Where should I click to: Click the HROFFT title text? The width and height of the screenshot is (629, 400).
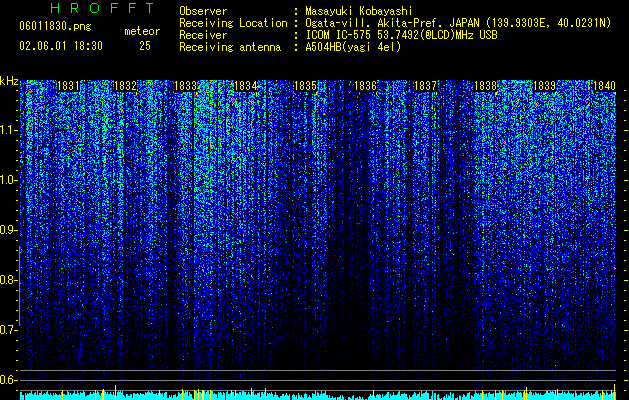(x=102, y=8)
